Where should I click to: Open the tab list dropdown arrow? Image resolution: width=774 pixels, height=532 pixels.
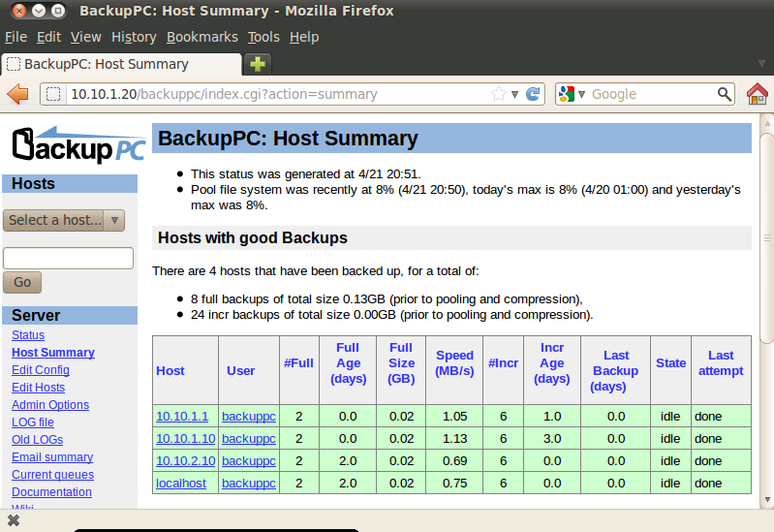tap(761, 64)
